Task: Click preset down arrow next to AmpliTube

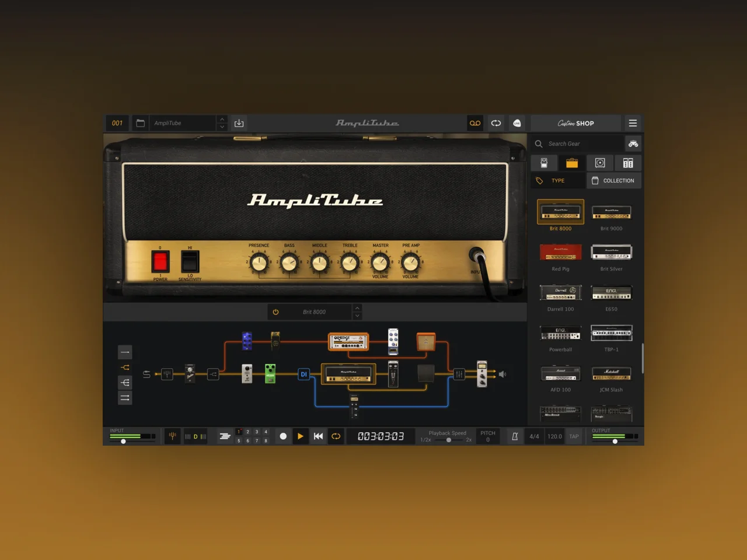Action: click(222, 127)
